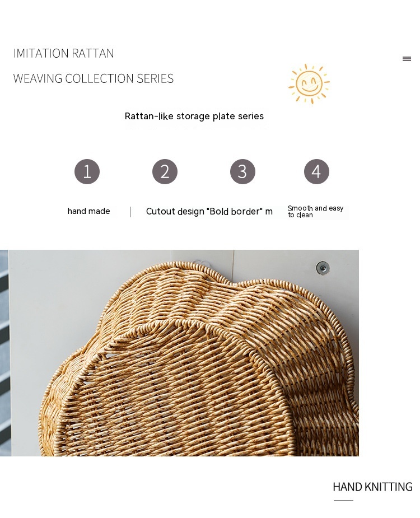
Task: Select the number 3 circle badge
Action: 242,171
